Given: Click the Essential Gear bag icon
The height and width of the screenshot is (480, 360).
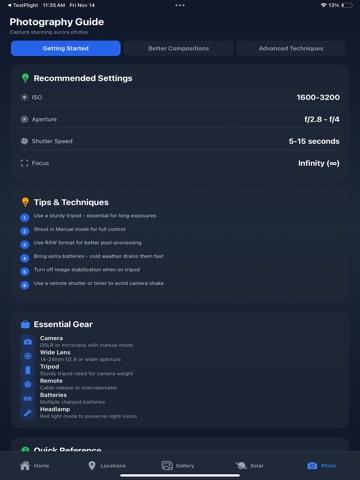Looking at the screenshot, I should (25, 324).
